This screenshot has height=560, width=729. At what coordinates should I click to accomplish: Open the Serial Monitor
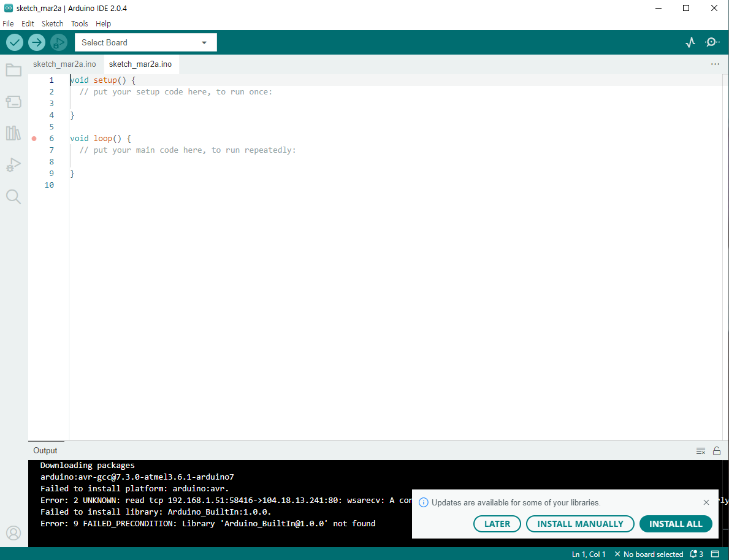(712, 42)
